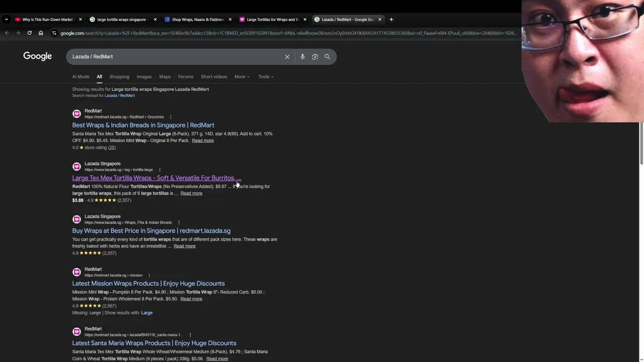Screen dimensions: 644x362
Task: Close the 'Large Tortillas for Wraps' tab
Action: coord(305,20)
